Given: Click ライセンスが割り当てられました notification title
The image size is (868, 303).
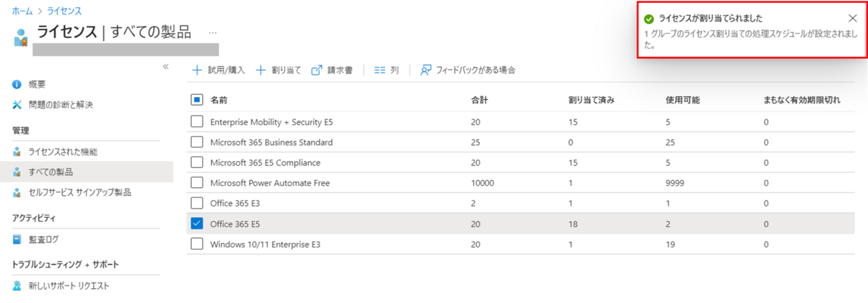Looking at the screenshot, I should [710, 19].
